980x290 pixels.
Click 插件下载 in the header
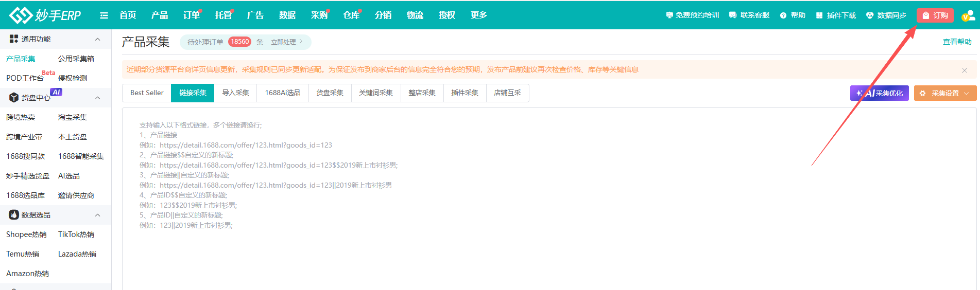click(x=836, y=15)
